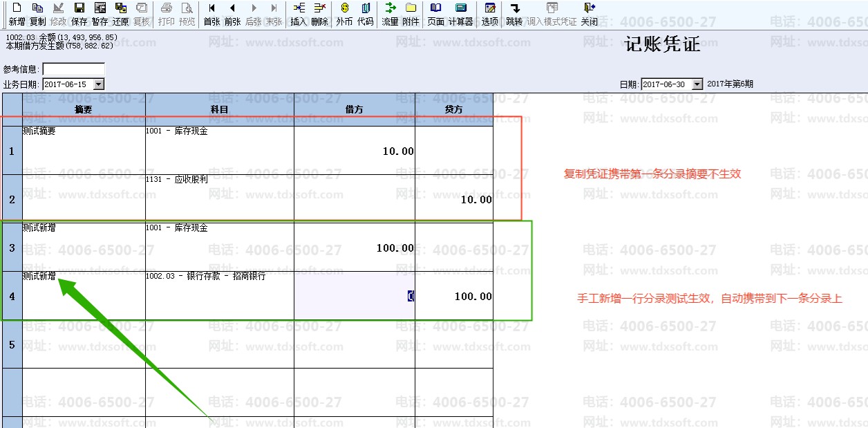The width and height of the screenshot is (868, 428).
Task: Click row 1 account 1001 - 库存现金
Action: pos(220,150)
